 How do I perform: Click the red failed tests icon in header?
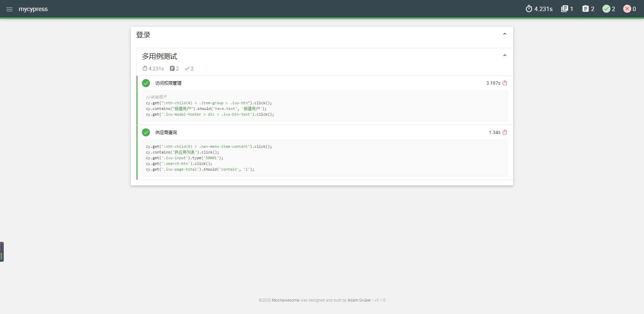[627, 9]
